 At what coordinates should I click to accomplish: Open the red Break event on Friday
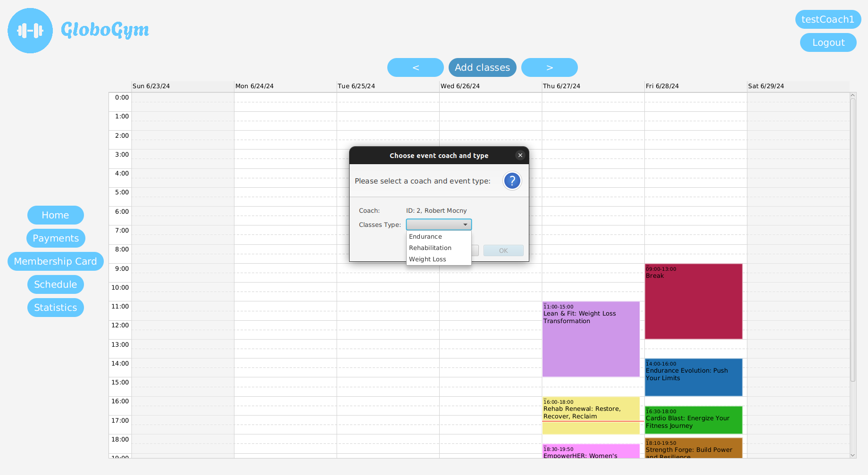tap(693, 302)
